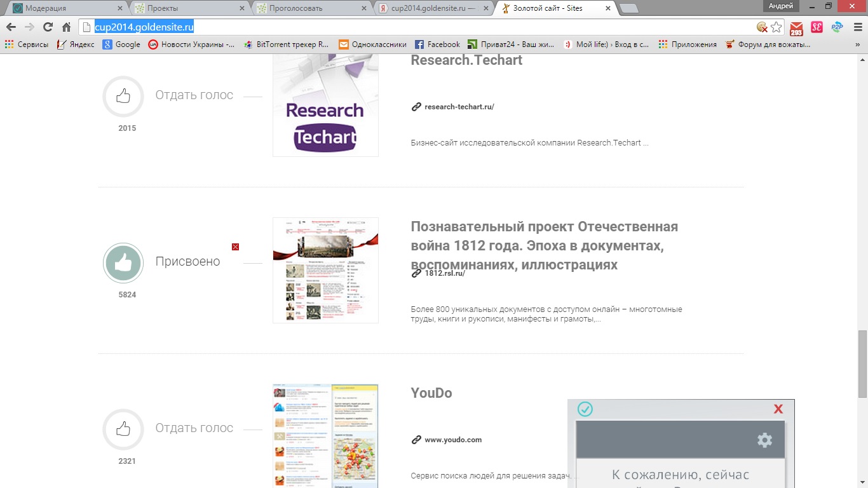Screen dimensions: 868x488
Task: Click the blocked cookies icon in address bar
Action: coord(762,27)
